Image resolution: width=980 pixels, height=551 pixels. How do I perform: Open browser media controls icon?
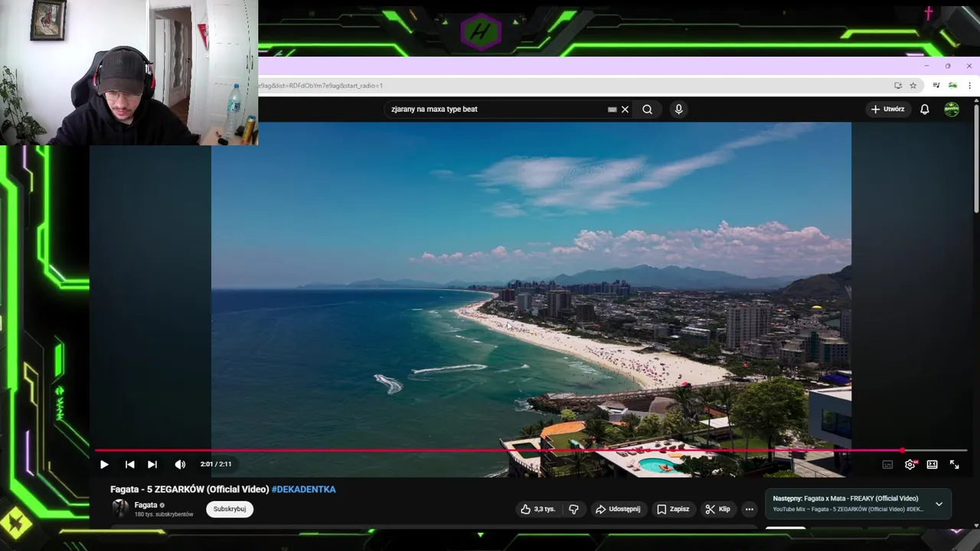tap(936, 86)
